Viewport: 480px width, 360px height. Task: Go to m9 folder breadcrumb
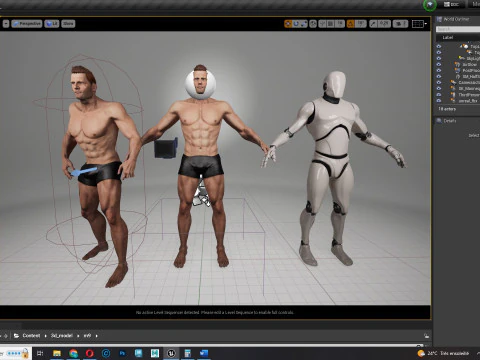(x=87, y=335)
